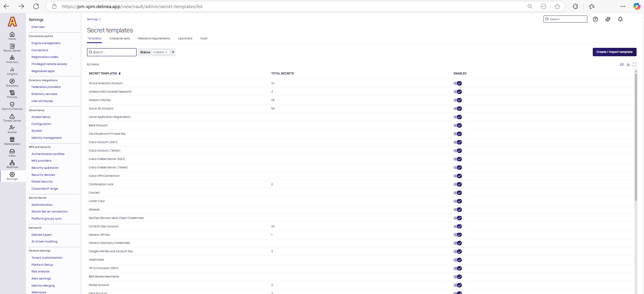The image size is (644, 294).
Task: Disable Azure AD Account toggle
Action: click(x=458, y=108)
